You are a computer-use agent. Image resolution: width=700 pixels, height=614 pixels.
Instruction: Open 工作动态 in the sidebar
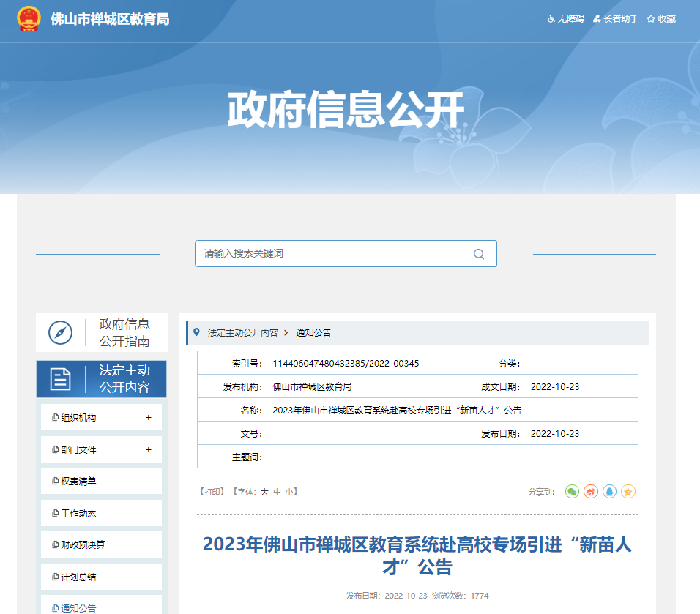pos(78,514)
